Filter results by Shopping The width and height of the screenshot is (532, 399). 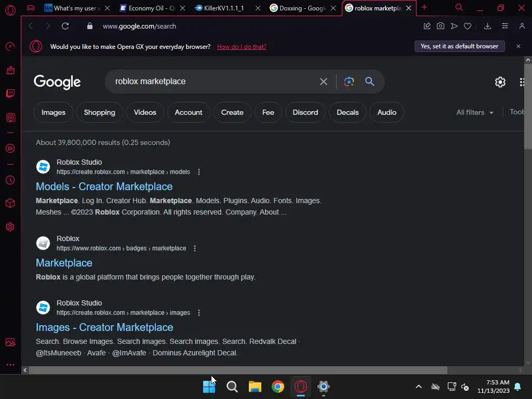coord(99,112)
